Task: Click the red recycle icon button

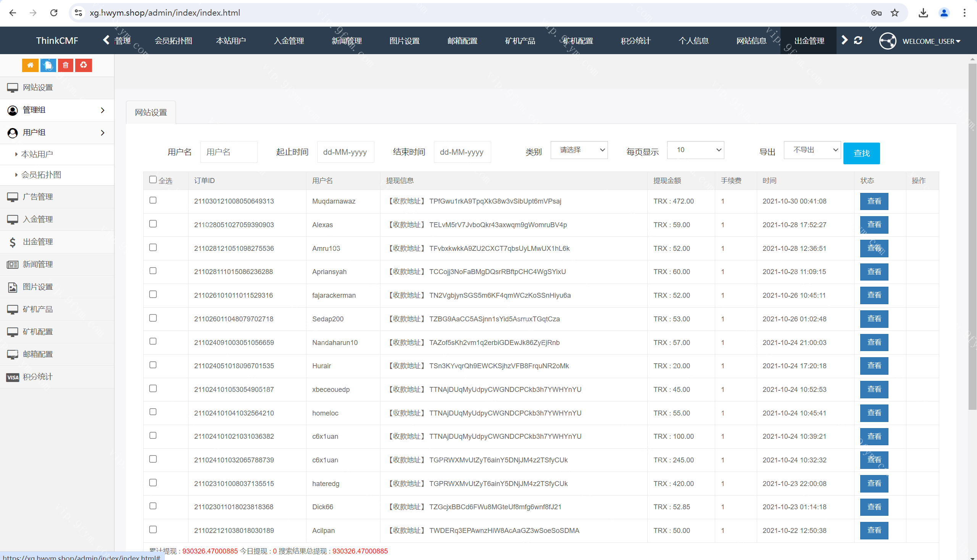Action: 84,65
